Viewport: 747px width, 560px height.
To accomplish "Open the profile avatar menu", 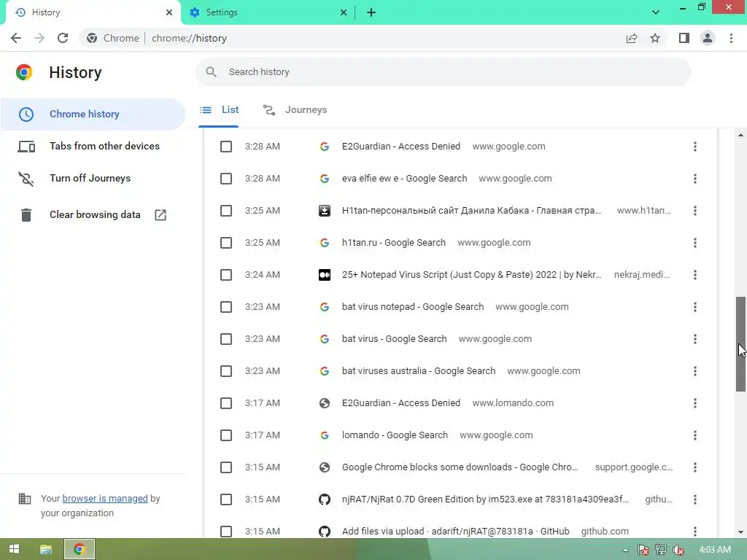I will [708, 38].
